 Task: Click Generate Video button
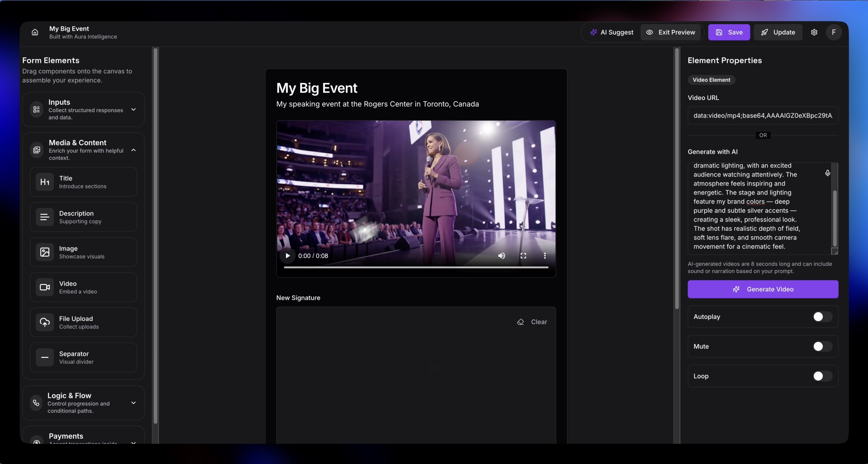(x=763, y=289)
